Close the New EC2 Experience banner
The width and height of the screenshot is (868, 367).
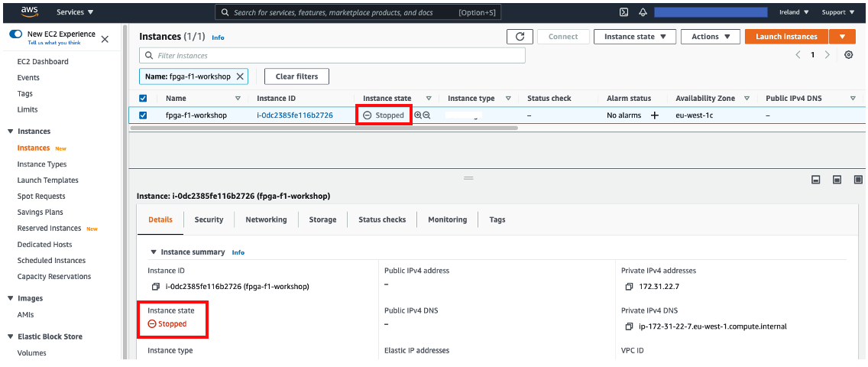pyautogui.click(x=105, y=39)
